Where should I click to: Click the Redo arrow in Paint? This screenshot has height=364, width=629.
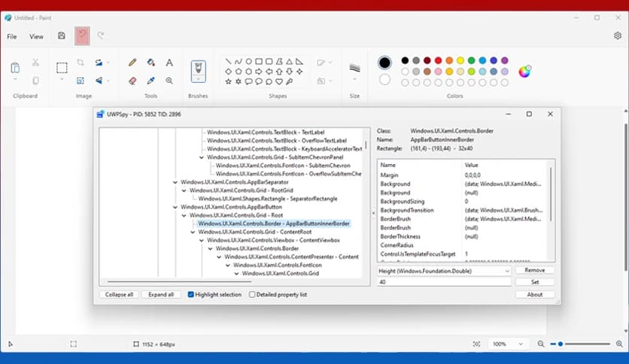click(101, 35)
